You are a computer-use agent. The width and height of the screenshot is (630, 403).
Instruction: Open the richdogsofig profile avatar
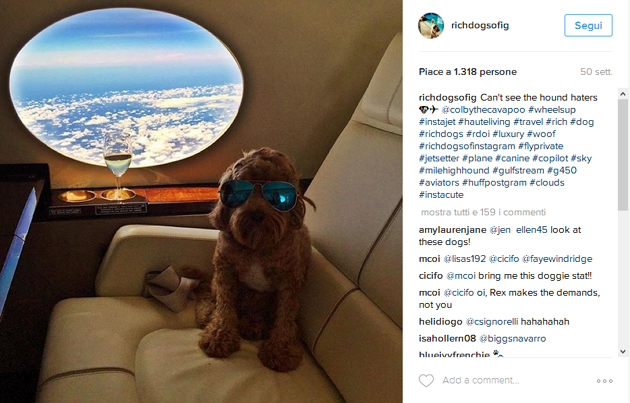[x=431, y=25]
